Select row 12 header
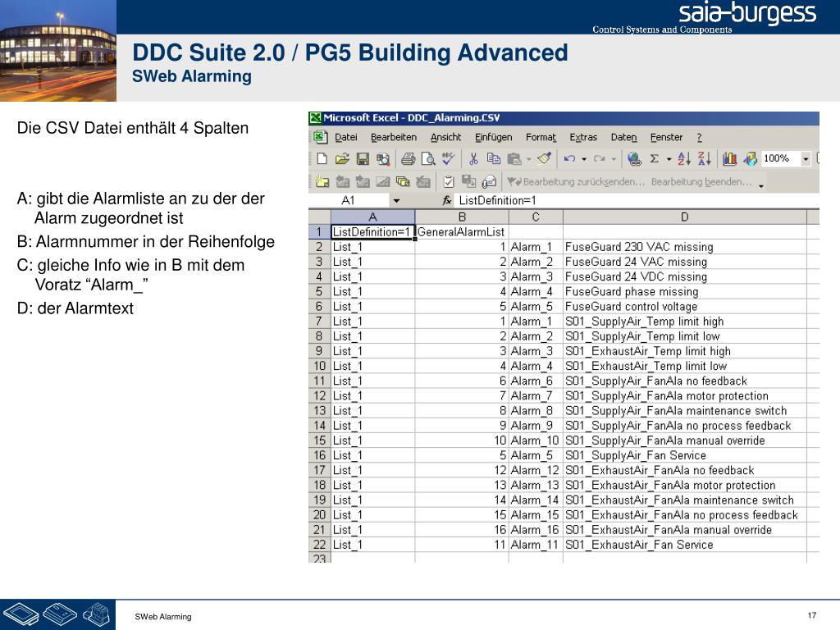840x630 pixels. coord(319,396)
